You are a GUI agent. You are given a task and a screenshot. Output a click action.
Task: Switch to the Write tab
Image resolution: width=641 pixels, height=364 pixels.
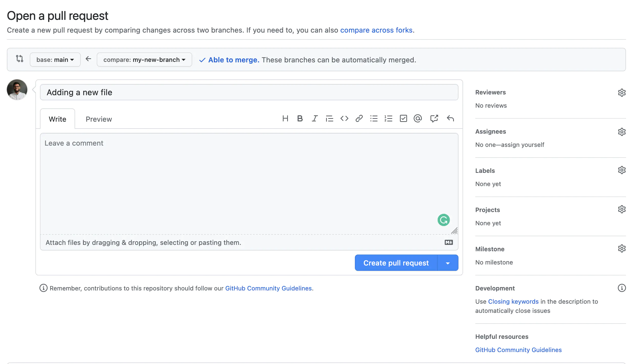point(58,119)
